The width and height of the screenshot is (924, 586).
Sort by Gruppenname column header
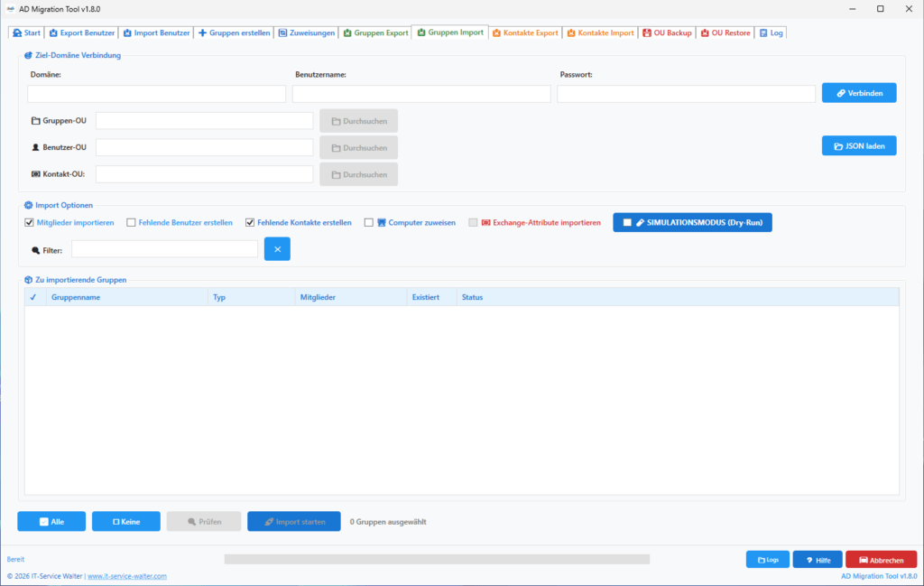point(126,297)
